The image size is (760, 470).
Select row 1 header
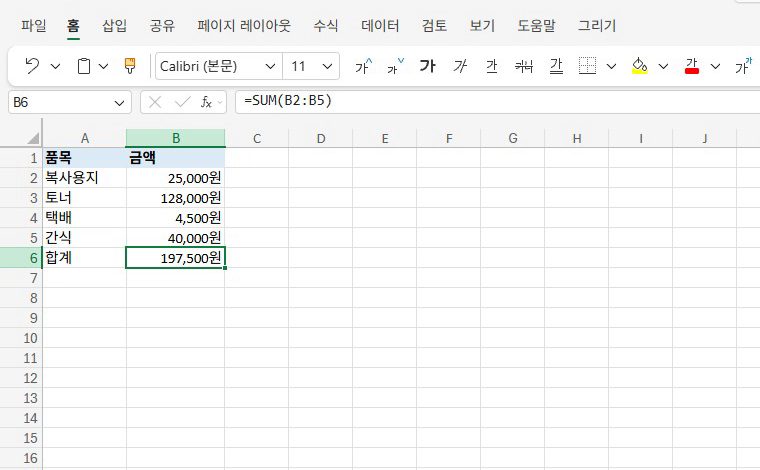click(21, 158)
